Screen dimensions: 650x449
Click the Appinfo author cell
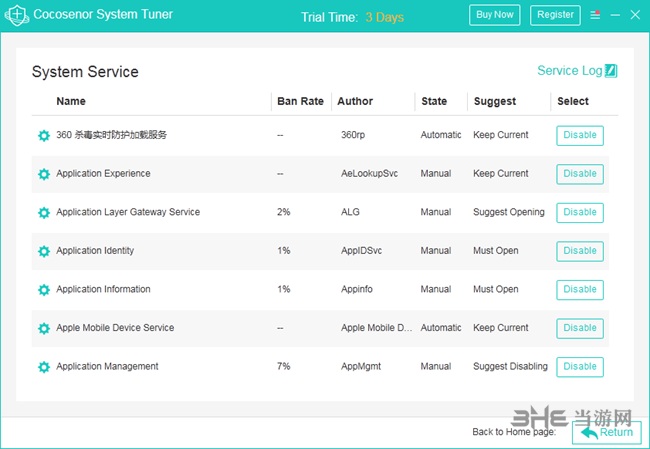coord(357,289)
